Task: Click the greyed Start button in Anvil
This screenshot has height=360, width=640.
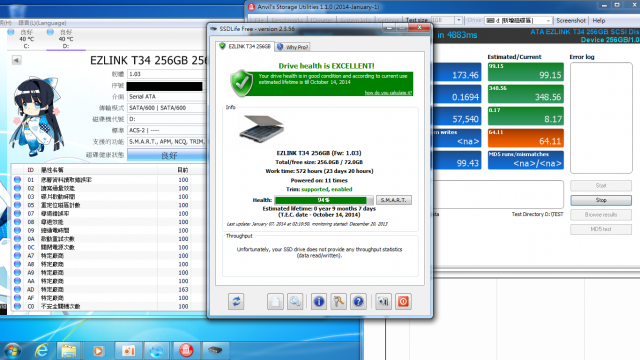Action: click(601, 186)
